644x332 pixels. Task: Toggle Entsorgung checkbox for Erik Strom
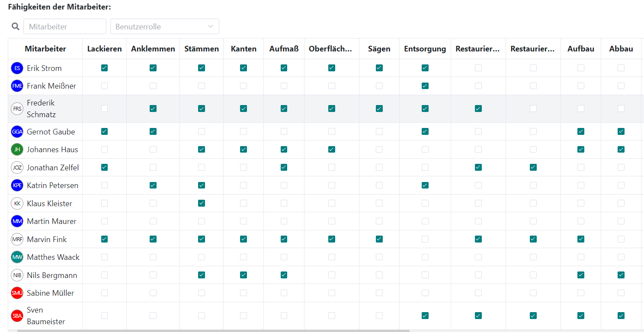[425, 68]
